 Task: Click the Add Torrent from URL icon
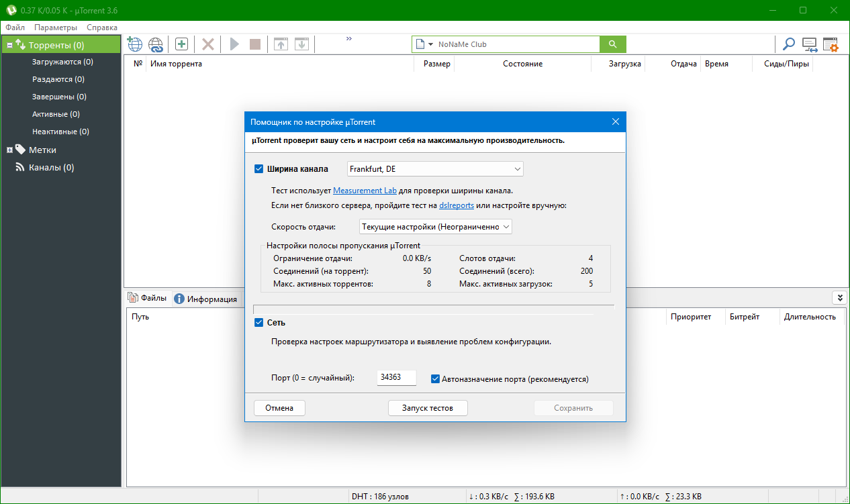156,44
